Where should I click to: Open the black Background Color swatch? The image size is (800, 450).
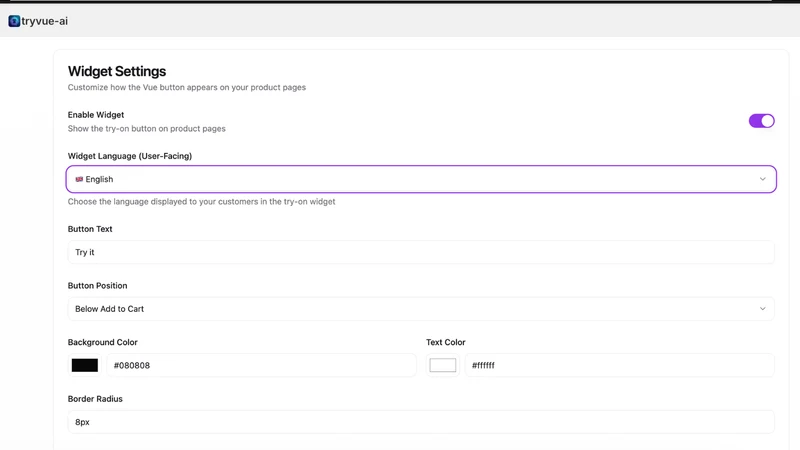tap(85, 365)
